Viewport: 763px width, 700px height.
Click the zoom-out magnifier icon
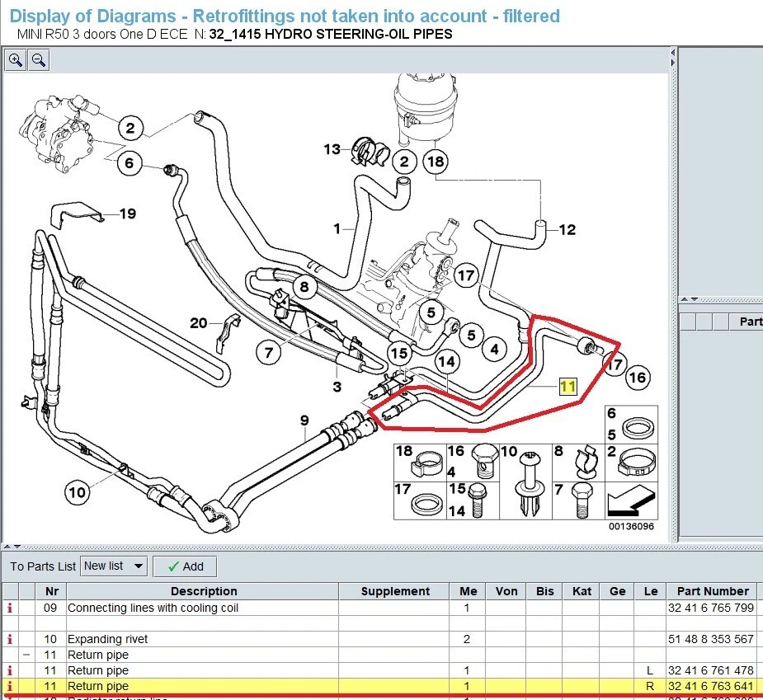tap(38, 60)
